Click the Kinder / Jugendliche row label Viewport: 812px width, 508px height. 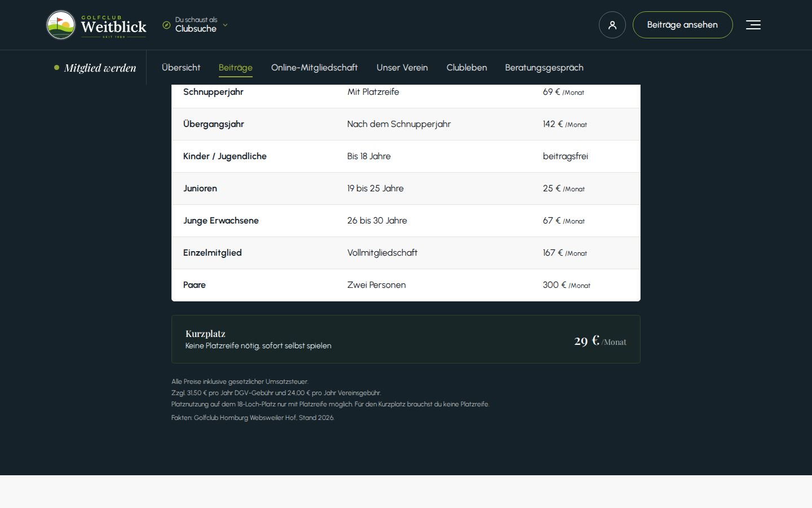(x=225, y=156)
